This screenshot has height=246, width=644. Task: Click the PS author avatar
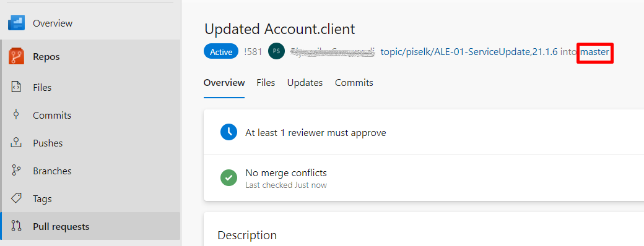tap(276, 52)
